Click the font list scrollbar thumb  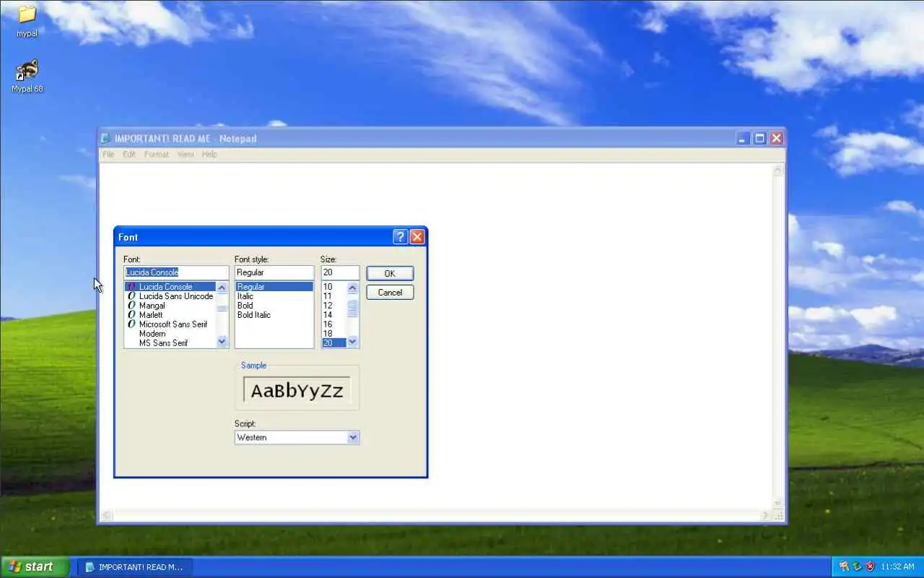pos(222,309)
